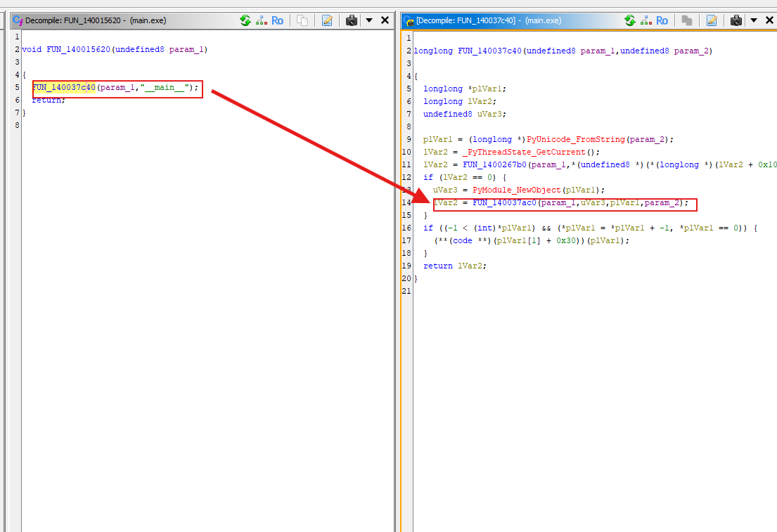
Task: Toggle the Ro read-only option in the left panel
Action: pyautogui.click(x=278, y=20)
